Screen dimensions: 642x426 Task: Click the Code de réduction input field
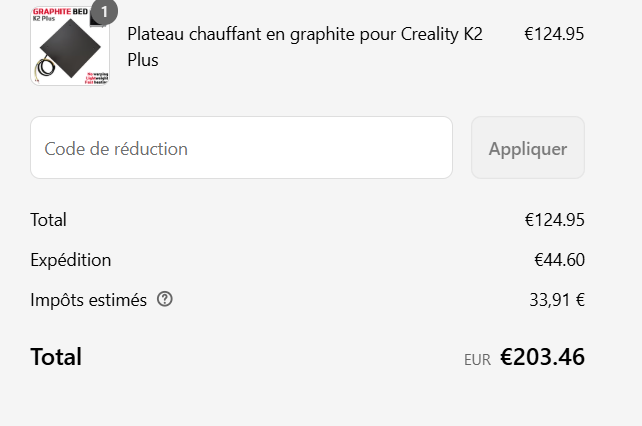[241, 148]
